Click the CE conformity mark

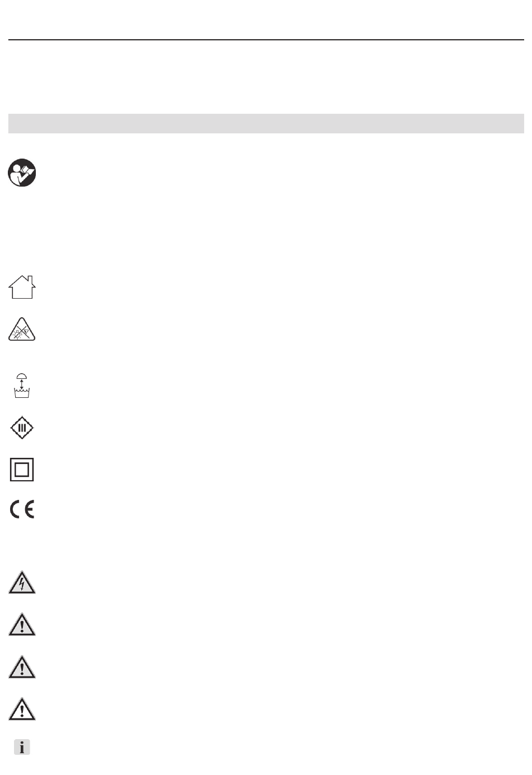click(x=22, y=509)
